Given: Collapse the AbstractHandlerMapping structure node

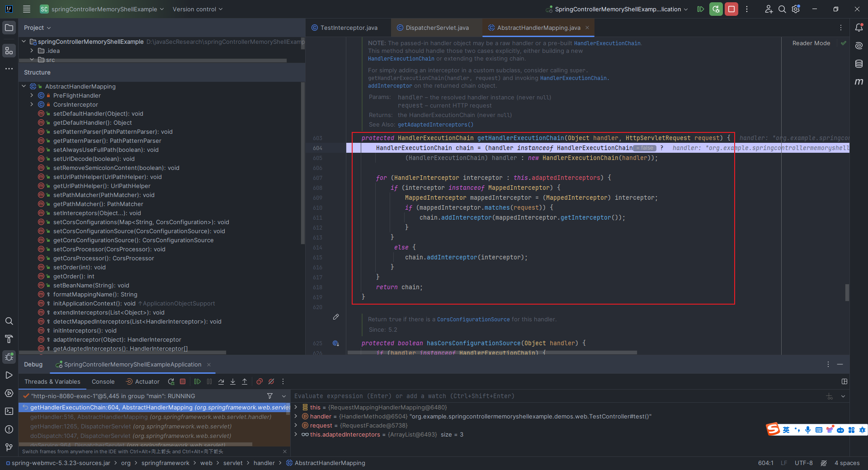Looking at the screenshot, I should 24,87.
